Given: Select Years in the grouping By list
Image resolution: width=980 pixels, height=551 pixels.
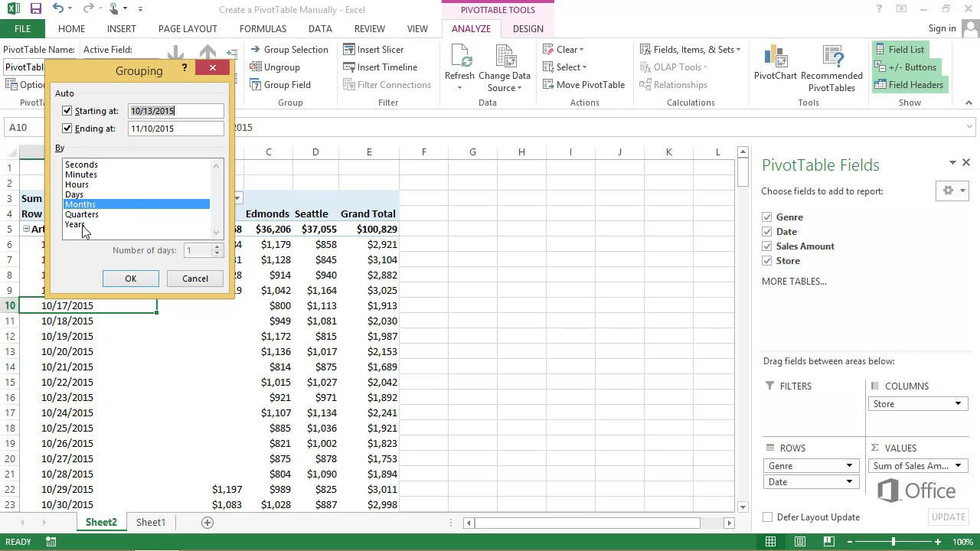Looking at the screenshot, I should click(x=74, y=223).
